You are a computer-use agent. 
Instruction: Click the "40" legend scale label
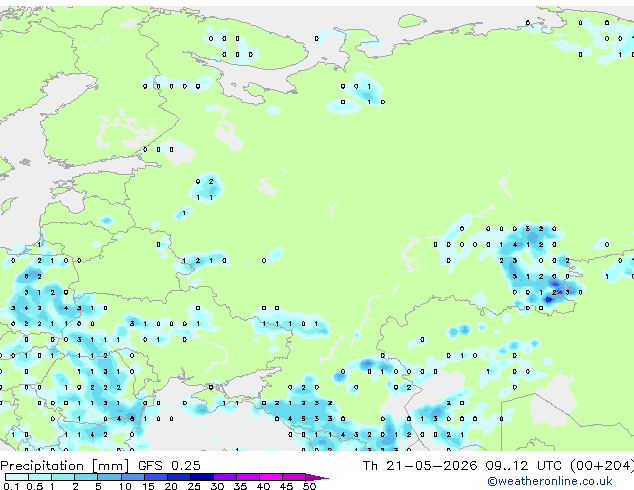point(263,486)
